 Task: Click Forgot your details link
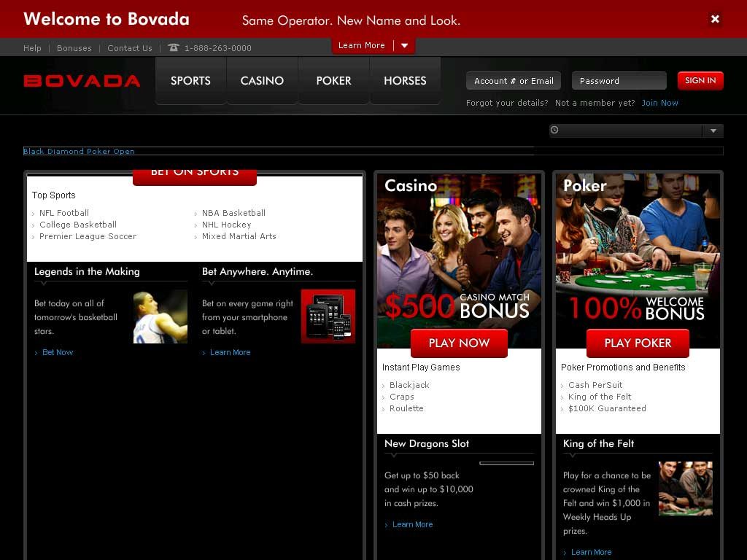pyautogui.click(x=507, y=103)
